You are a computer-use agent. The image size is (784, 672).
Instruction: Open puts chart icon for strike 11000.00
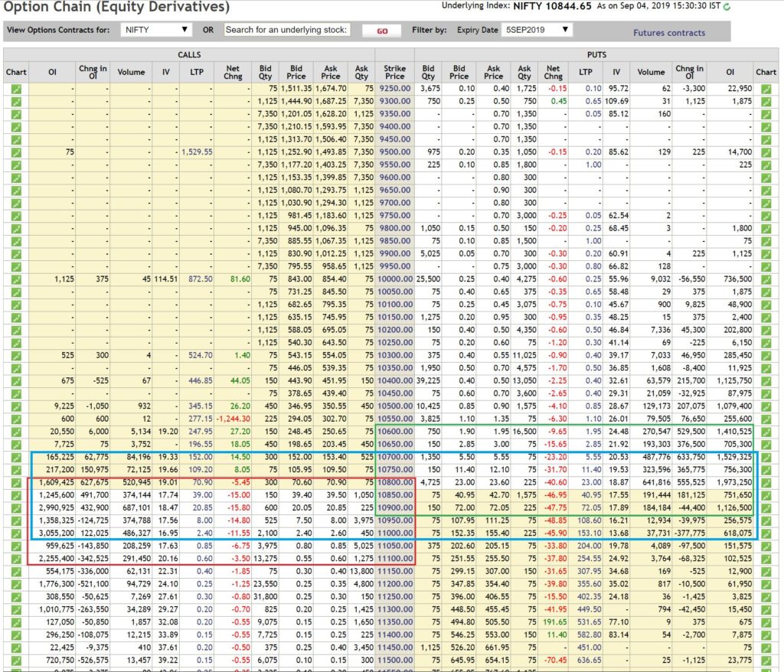766,533
